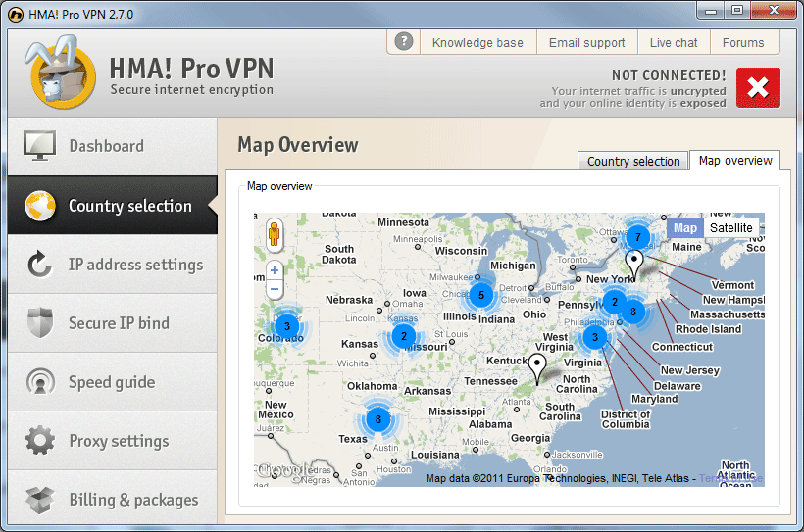Viewport: 804px width, 532px height.
Task: Click the HMA donkey logo
Action: (61, 72)
